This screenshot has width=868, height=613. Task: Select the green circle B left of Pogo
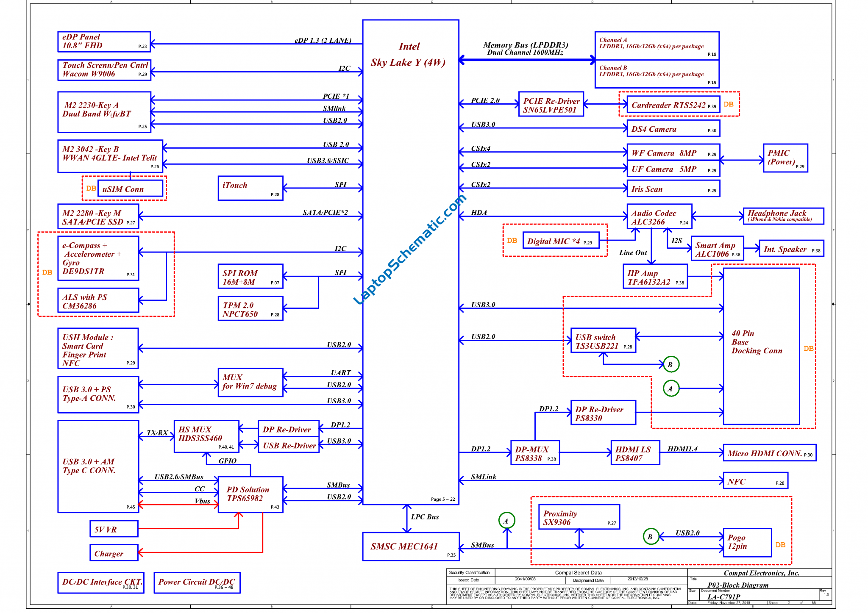651,537
